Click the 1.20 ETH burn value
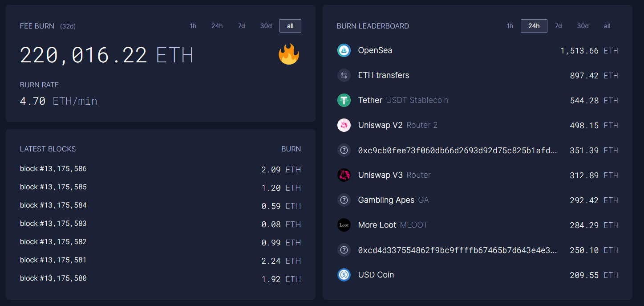644x306 pixels. click(x=281, y=188)
